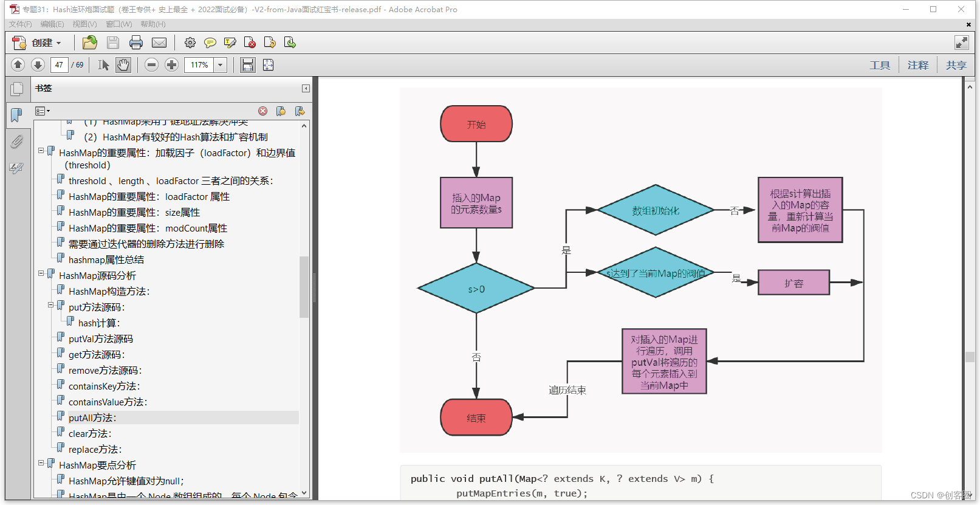Click the Insert page icon
The height and width of the screenshot is (505, 980).
290,43
